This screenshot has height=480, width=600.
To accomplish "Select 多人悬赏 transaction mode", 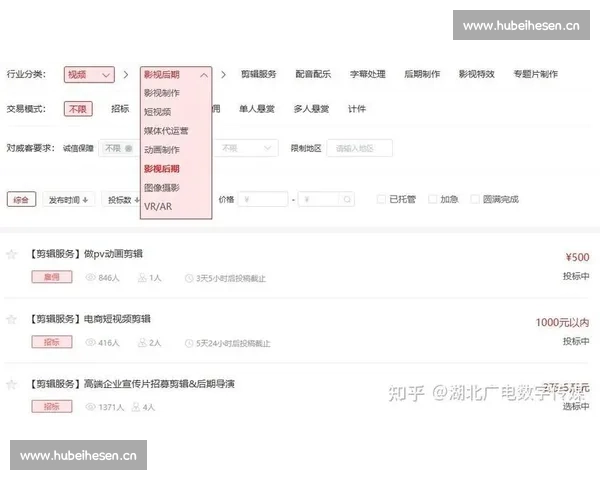I will pos(311,109).
